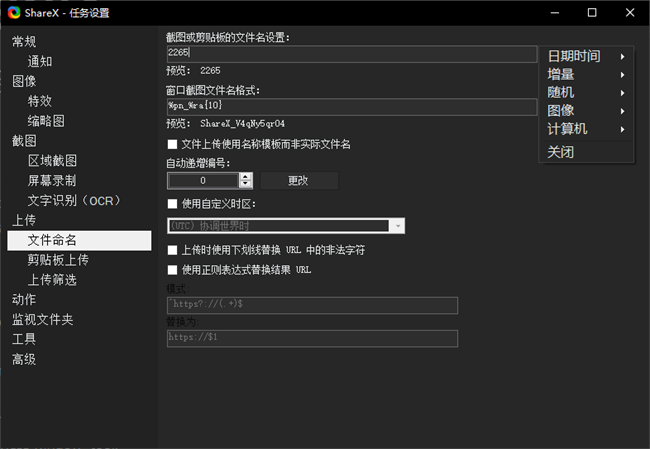Go to 剪贴板上传 settings

pyautogui.click(x=58, y=260)
